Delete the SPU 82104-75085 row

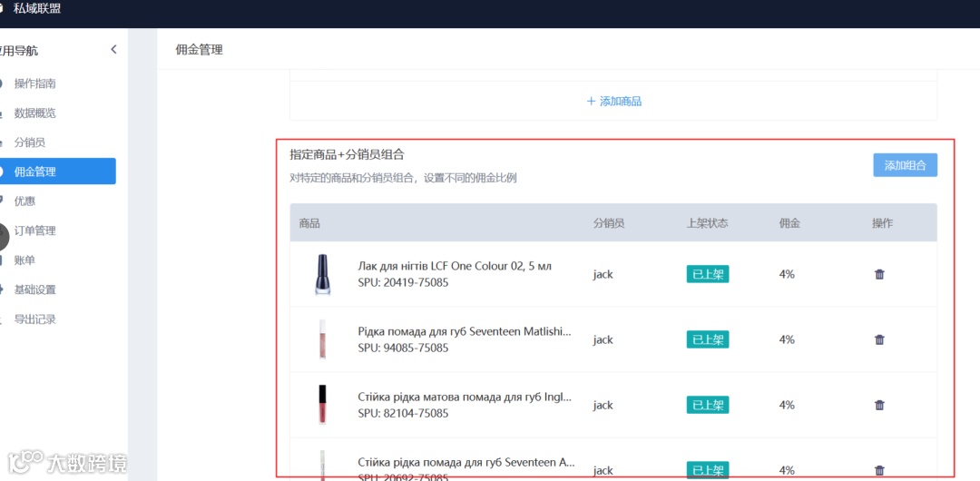point(879,406)
